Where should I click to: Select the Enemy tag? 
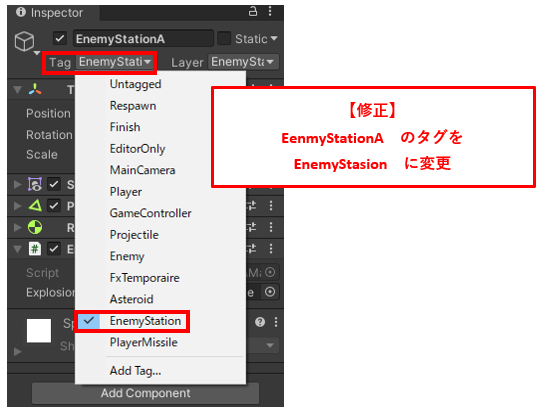point(160,256)
